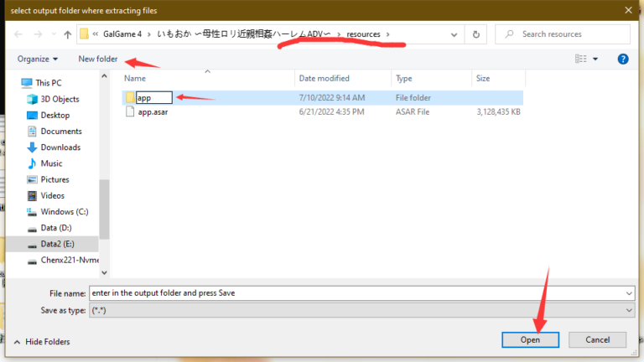
Task: Open the File name history dropdown arrow
Action: 628,292
